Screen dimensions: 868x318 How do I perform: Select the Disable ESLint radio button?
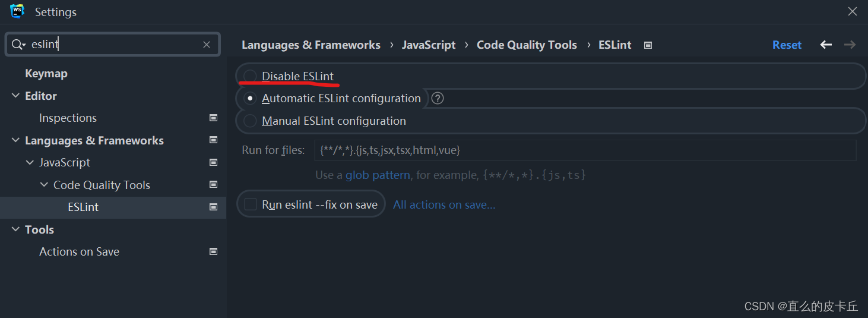(x=251, y=76)
